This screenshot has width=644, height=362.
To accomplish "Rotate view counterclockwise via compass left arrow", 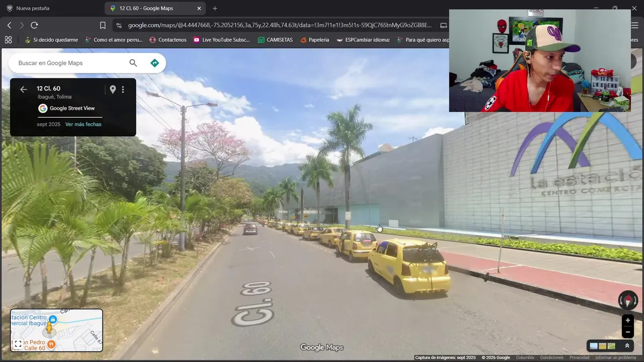I will 621,301.
